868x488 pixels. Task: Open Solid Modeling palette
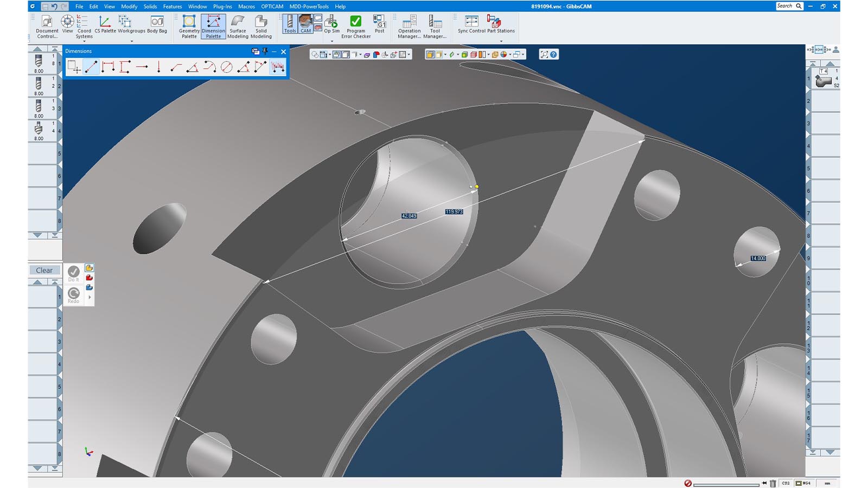[x=261, y=27]
